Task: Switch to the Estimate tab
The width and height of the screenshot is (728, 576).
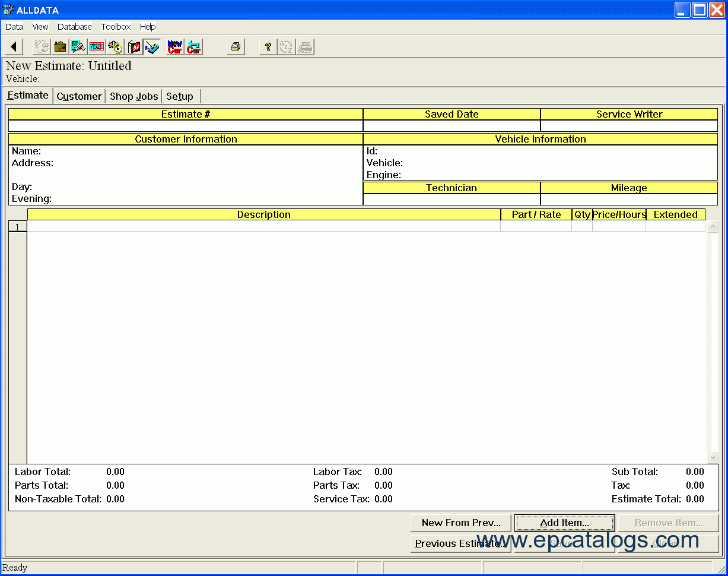Action: [28, 96]
